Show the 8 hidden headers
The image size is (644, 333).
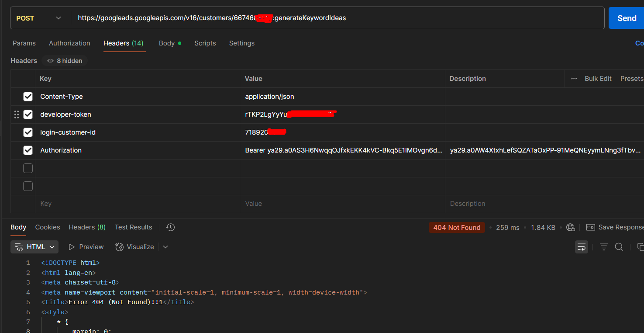[x=65, y=61]
